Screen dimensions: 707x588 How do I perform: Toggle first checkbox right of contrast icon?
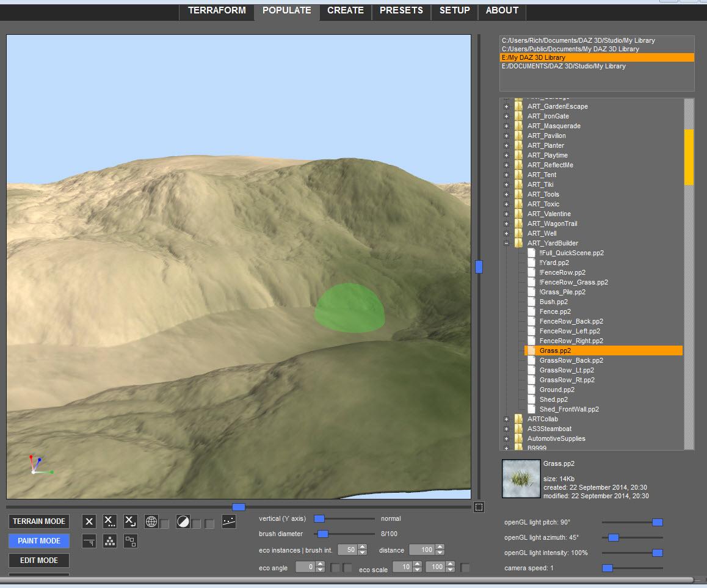tap(196, 524)
